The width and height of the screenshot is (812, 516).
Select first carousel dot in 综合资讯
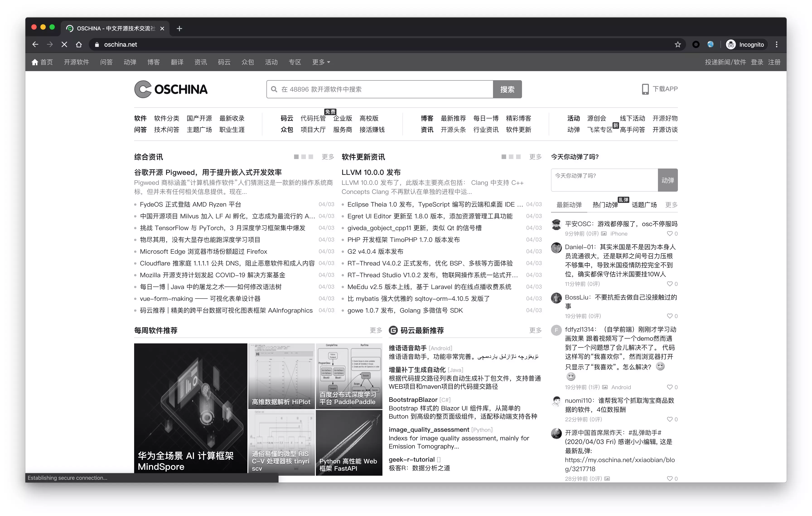(296, 157)
